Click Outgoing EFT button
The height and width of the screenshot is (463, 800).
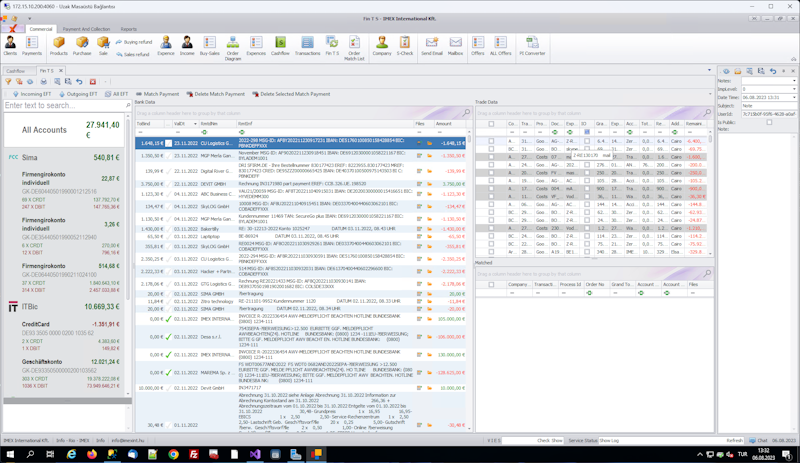pyautogui.click(x=78, y=94)
